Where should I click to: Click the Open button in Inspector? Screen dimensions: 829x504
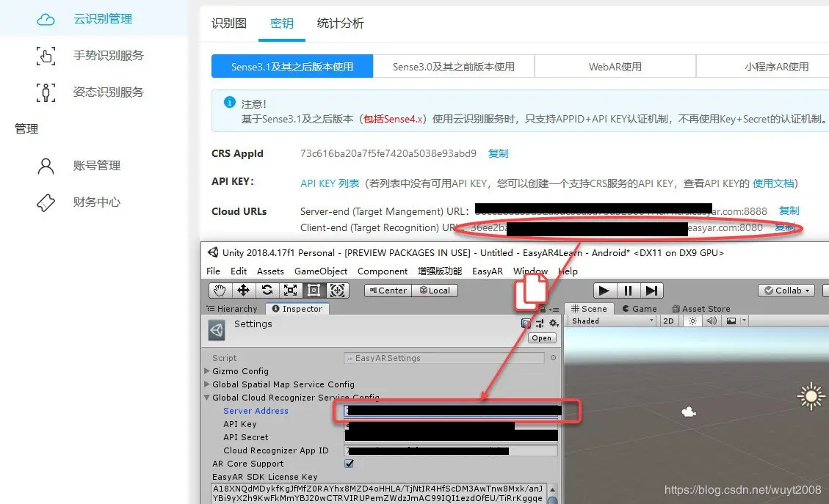pyautogui.click(x=541, y=338)
